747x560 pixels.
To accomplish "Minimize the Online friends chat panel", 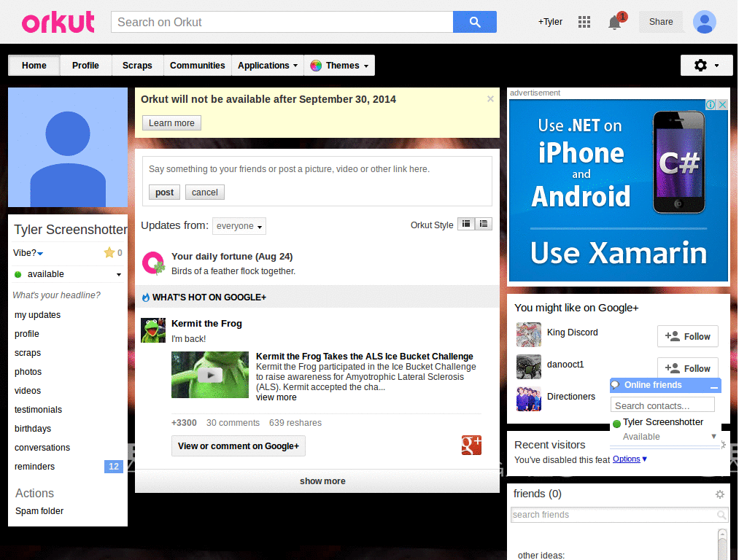I will pos(713,386).
